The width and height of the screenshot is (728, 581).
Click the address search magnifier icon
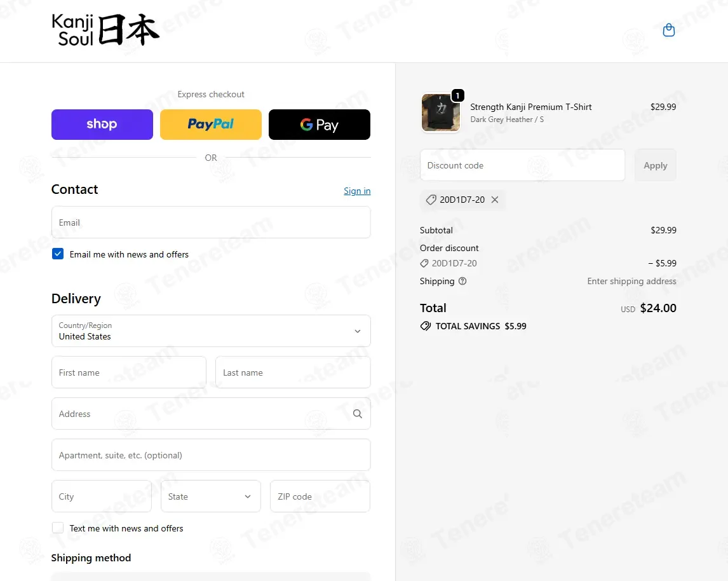(357, 414)
